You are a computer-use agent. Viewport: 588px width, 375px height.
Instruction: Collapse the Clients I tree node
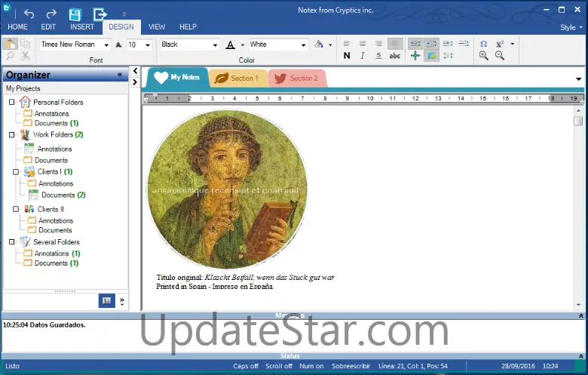click(x=16, y=171)
